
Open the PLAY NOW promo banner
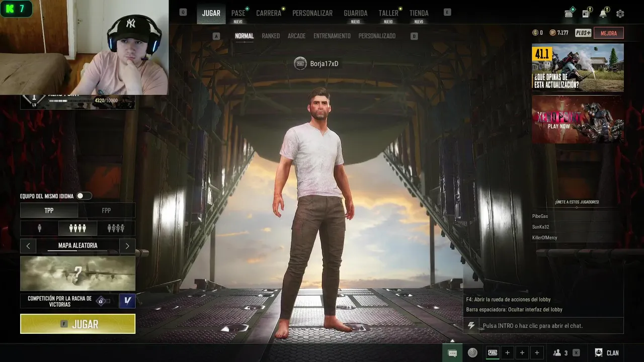point(578,119)
